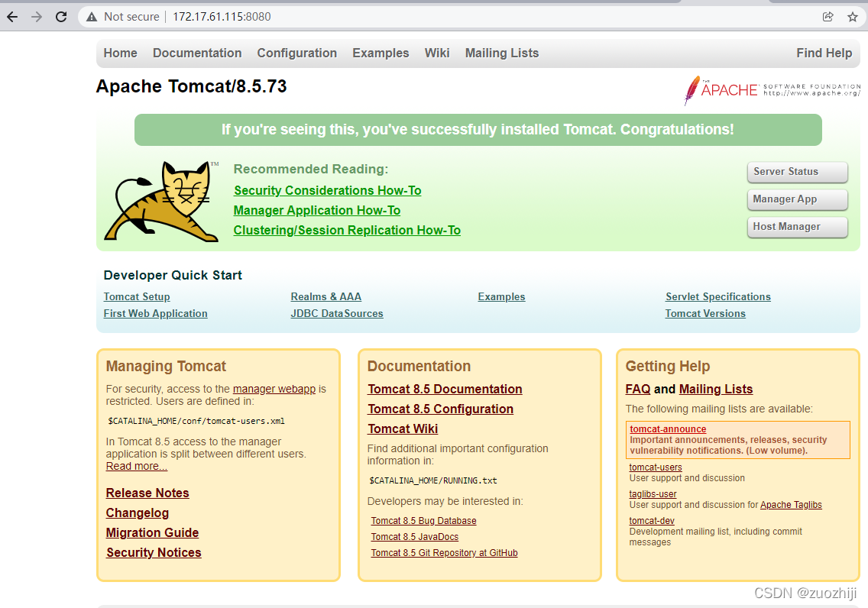
Task: Click the address bar URL
Action: click(222, 17)
